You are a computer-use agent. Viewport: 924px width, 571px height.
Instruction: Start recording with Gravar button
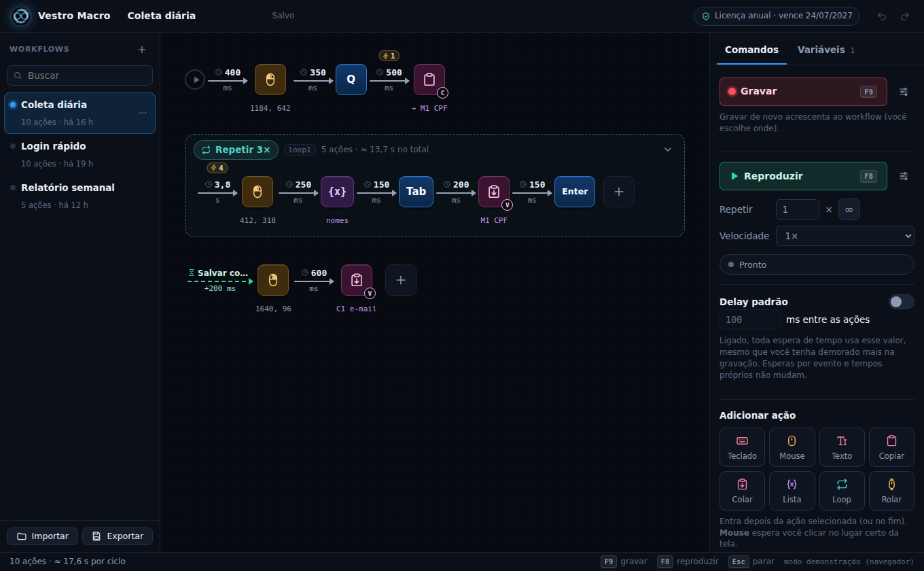(803, 92)
